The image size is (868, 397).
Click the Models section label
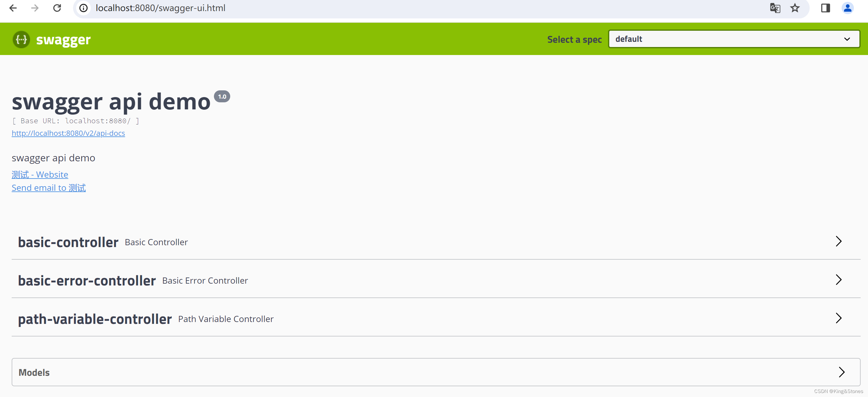[x=34, y=372]
